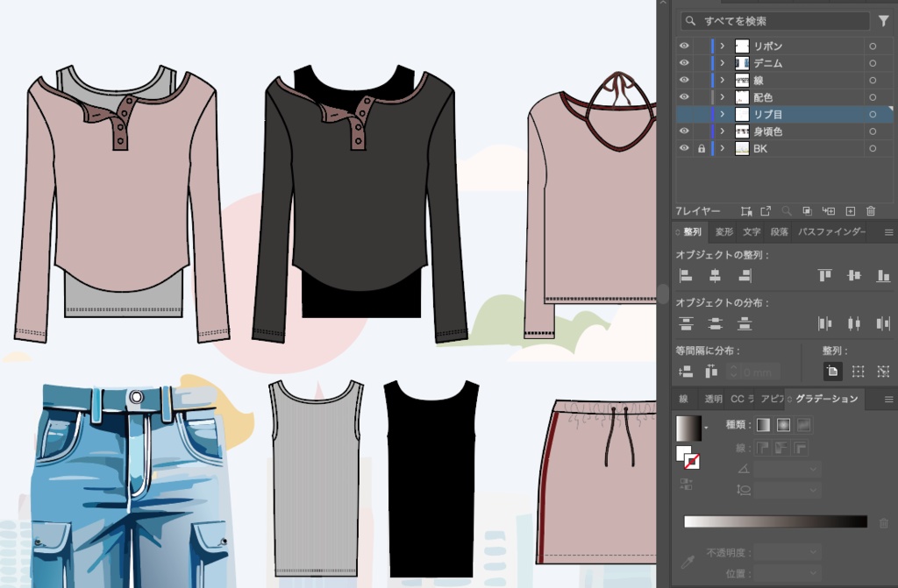Screen dimensions: 898x588
Task: Click the gradient fill preview swatch
Action: click(688, 429)
